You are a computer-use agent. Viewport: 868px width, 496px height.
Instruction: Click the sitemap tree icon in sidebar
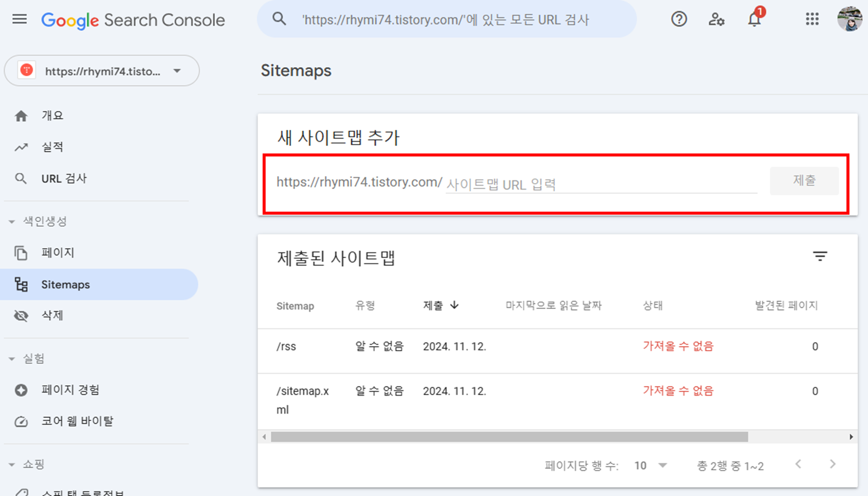click(x=21, y=284)
